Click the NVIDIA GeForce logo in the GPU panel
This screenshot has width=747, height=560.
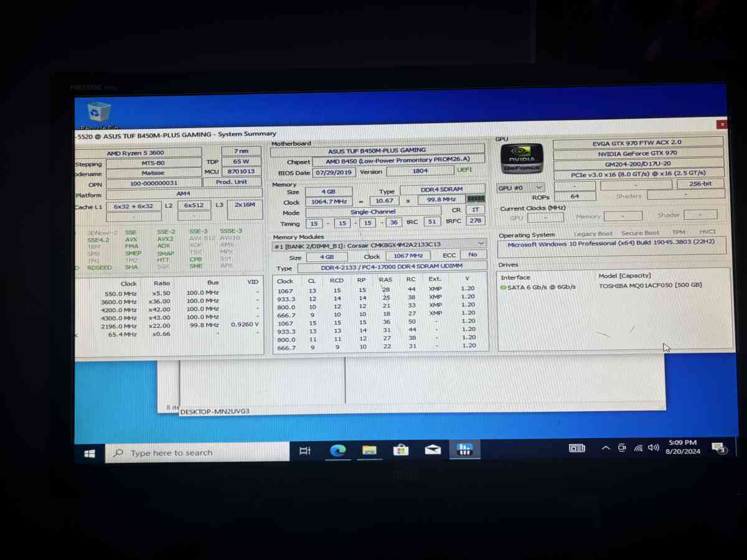522,158
